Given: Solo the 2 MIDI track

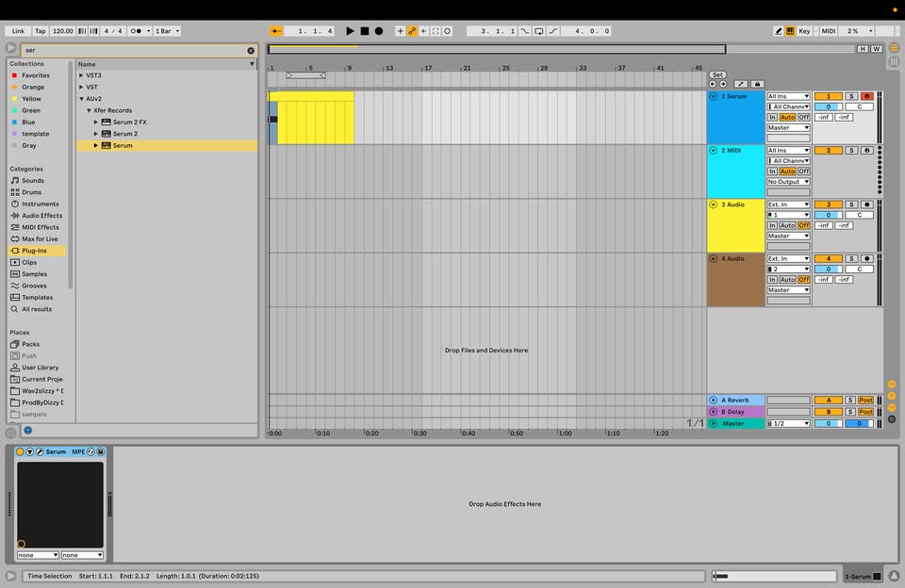Looking at the screenshot, I should pos(851,151).
